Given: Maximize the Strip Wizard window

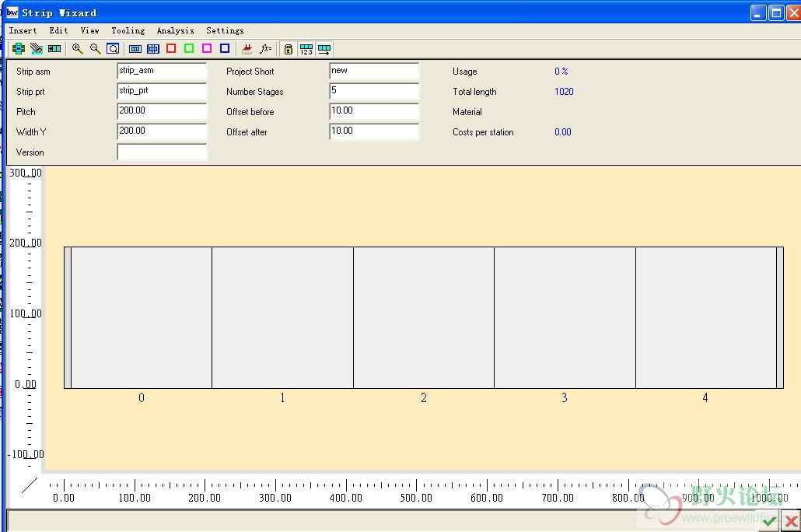Looking at the screenshot, I should (x=776, y=12).
